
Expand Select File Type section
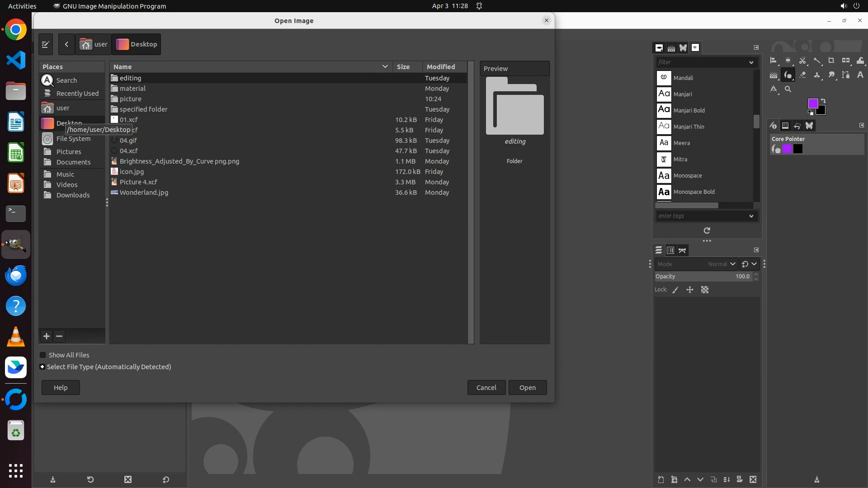42,367
